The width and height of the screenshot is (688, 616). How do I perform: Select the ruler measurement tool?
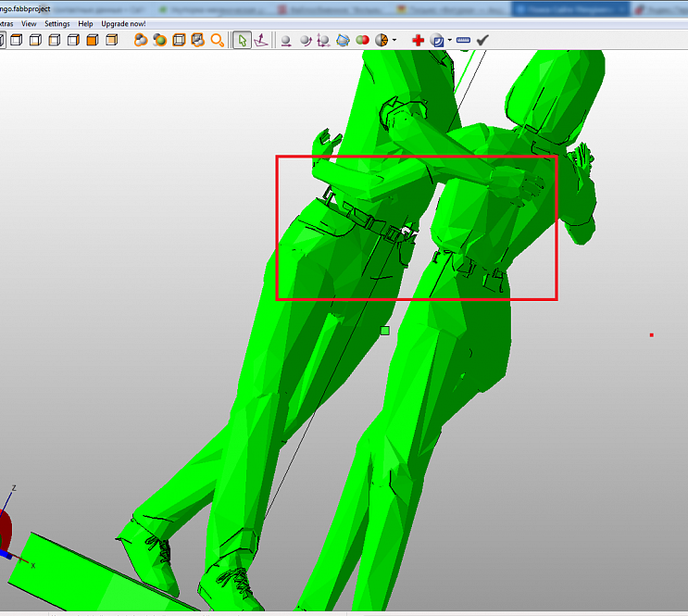(463, 41)
